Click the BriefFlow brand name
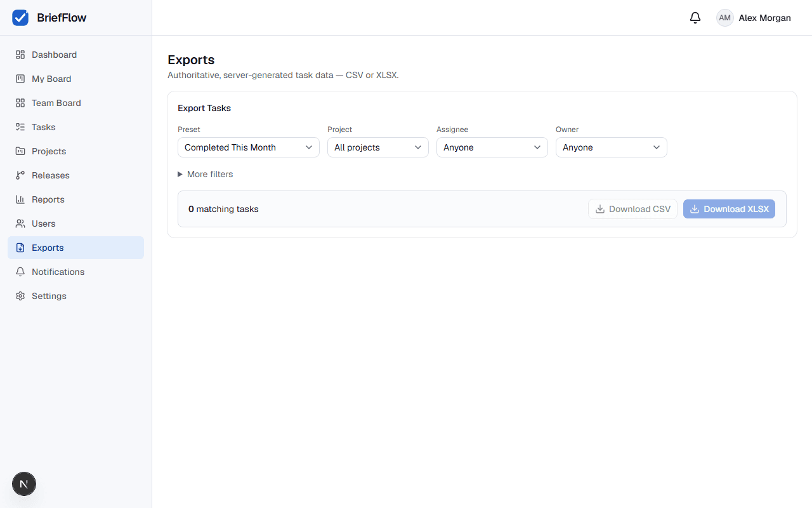This screenshot has width=812, height=508. [62, 18]
